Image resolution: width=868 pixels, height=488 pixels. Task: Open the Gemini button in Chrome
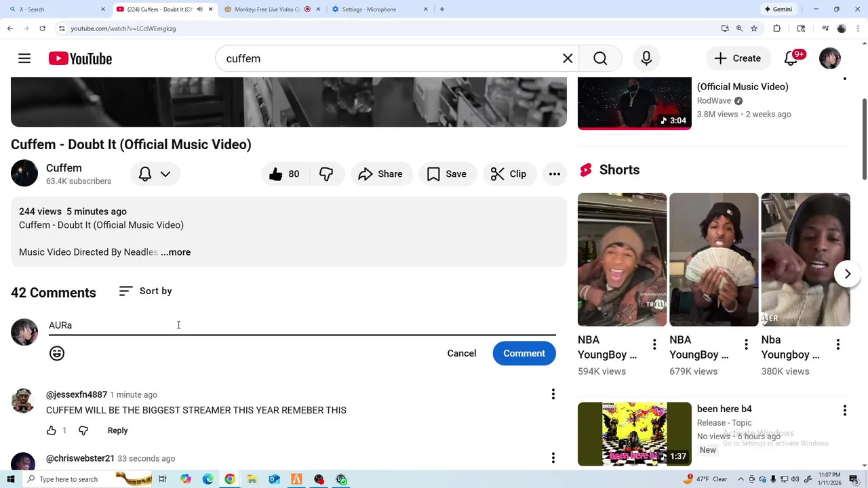point(778,9)
